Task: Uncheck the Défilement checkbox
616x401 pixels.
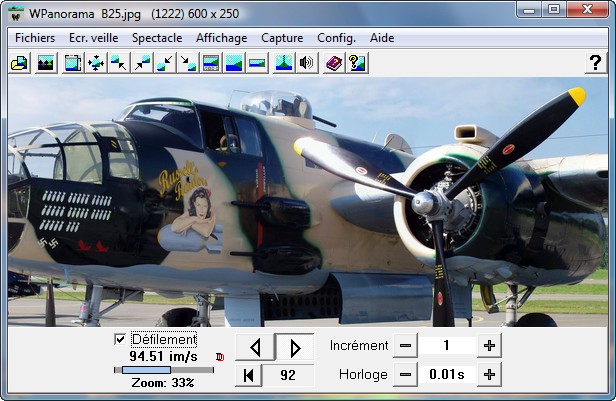Action: 121,339
